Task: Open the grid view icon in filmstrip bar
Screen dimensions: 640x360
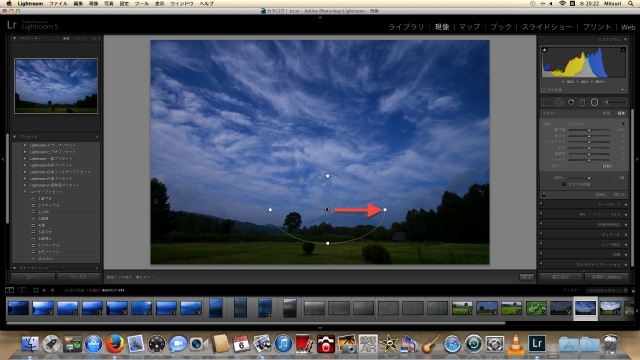Action: click(36, 290)
